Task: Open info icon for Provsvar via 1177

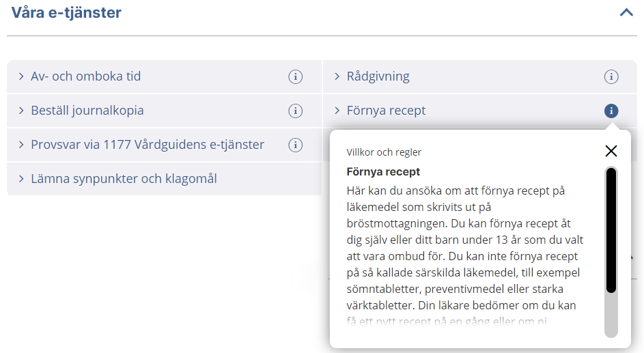Action: pos(295,145)
